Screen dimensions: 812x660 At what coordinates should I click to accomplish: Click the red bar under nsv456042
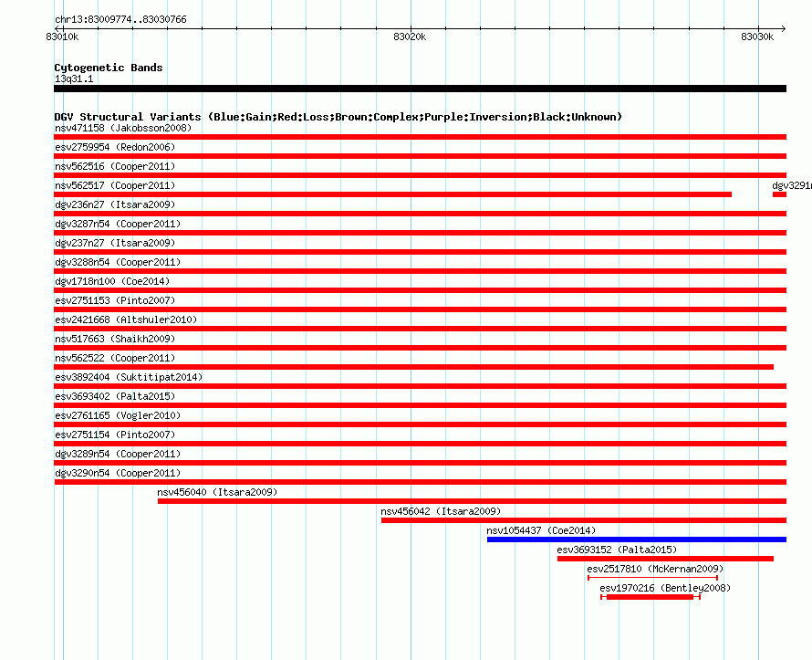[584, 520]
